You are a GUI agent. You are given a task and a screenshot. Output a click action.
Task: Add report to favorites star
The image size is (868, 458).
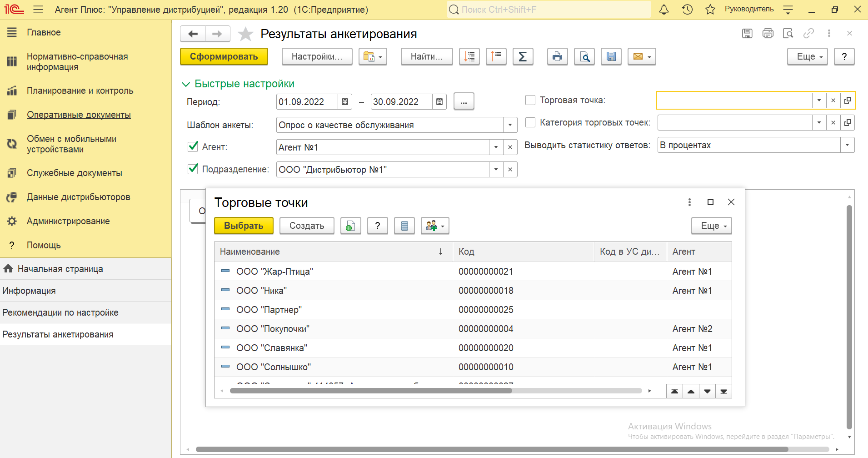click(x=245, y=34)
